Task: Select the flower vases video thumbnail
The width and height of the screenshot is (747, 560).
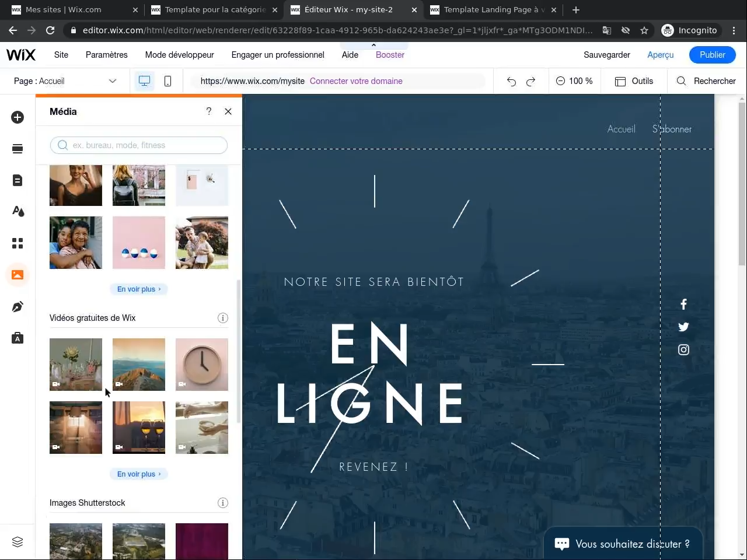Action: click(76, 365)
